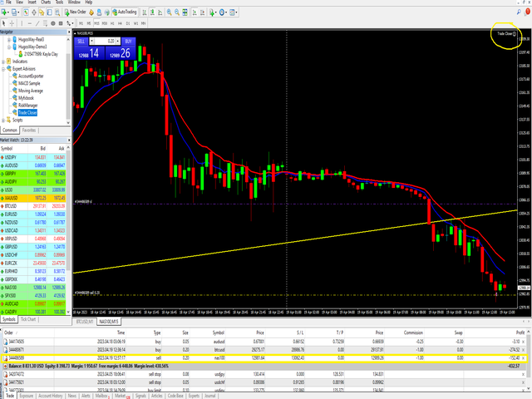Select the W1 timeframe button
The height and width of the screenshot is (399, 532).
tap(135, 23)
